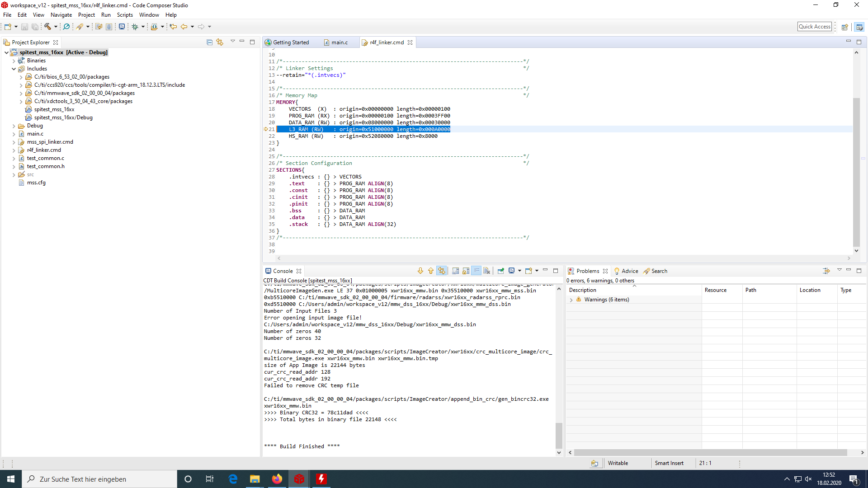Open the build hammer dropdown arrow
868x488 pixels.
click(x=56, y=27)
